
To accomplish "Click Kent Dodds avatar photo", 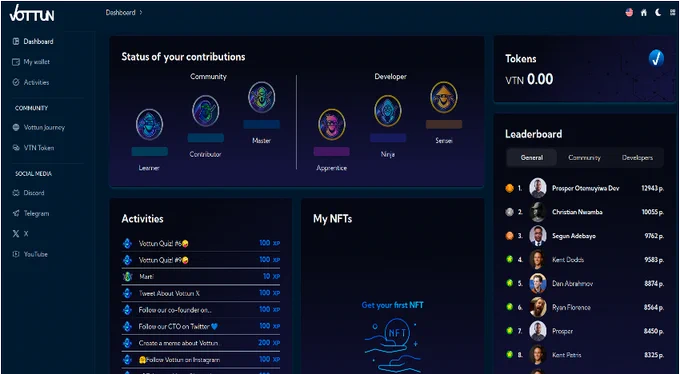I will (538, 259).
